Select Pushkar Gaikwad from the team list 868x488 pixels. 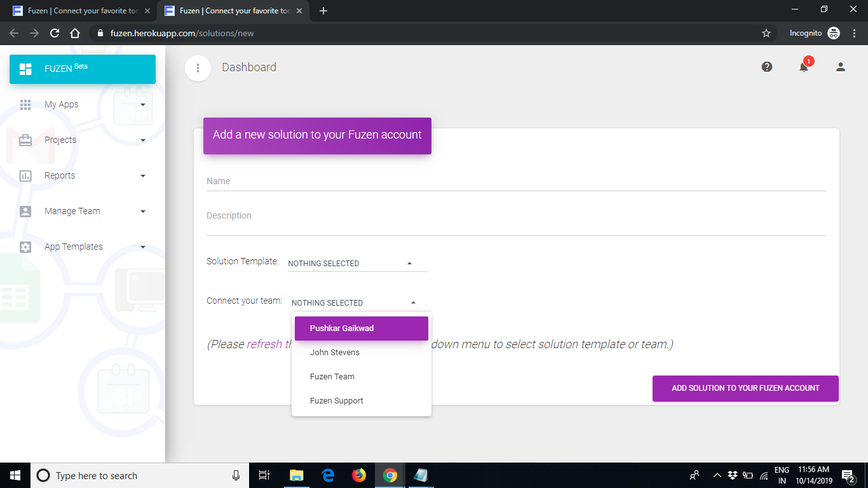coord(362,329)
